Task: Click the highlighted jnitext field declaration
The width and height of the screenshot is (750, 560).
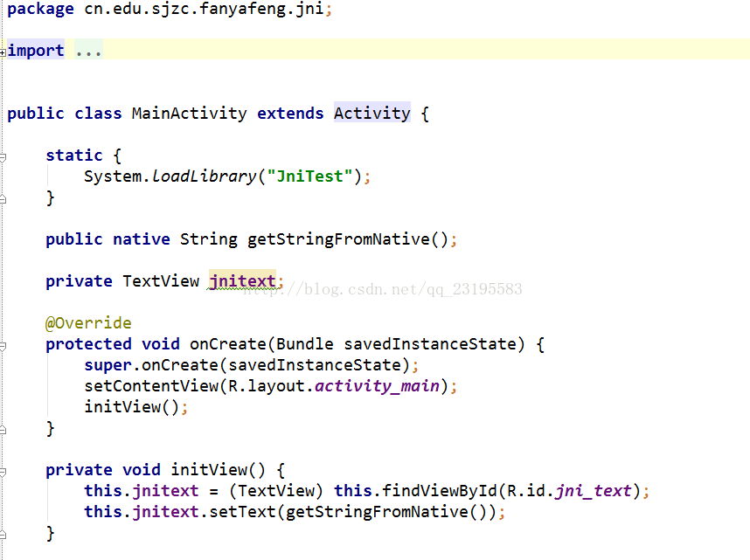Action: 242,281
